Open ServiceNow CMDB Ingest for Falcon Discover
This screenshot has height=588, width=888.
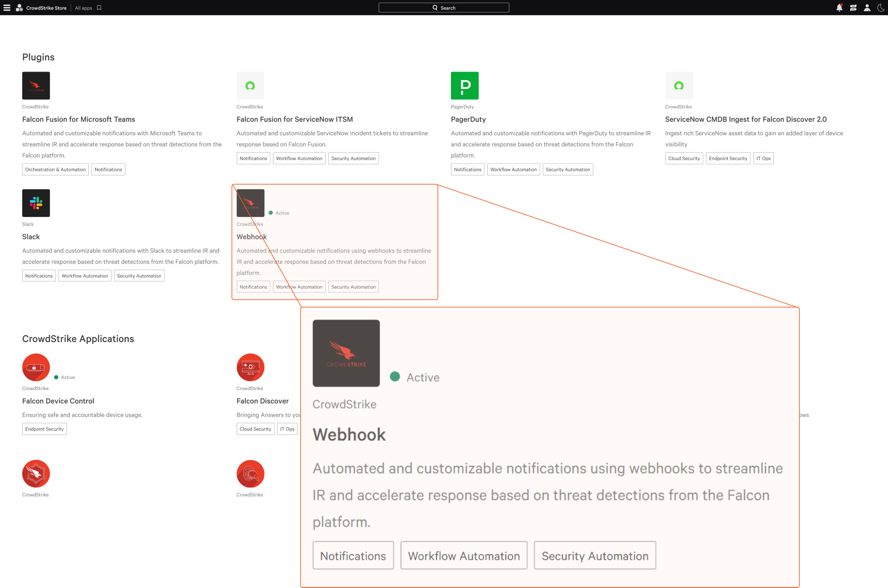[745, 119]
